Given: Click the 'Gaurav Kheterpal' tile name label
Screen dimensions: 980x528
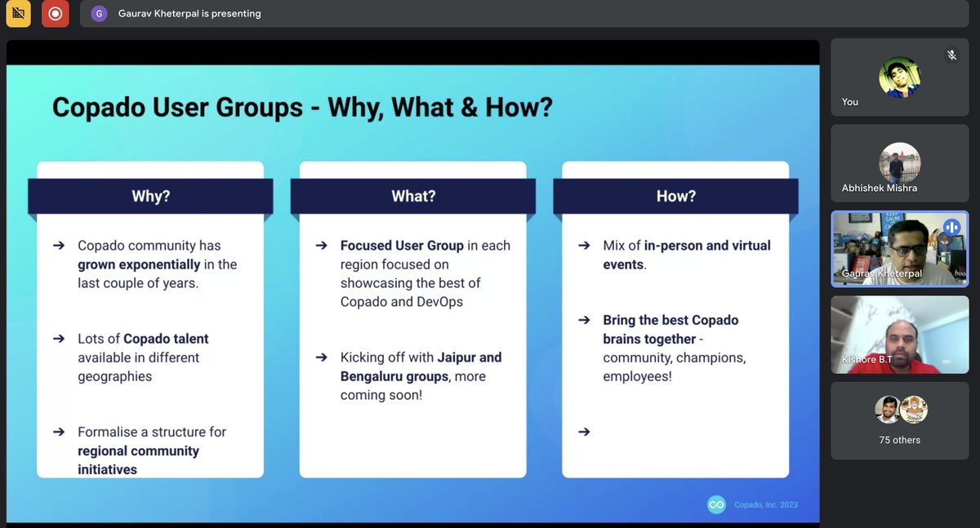Looking at the screenshot, I should click(882, 273).
